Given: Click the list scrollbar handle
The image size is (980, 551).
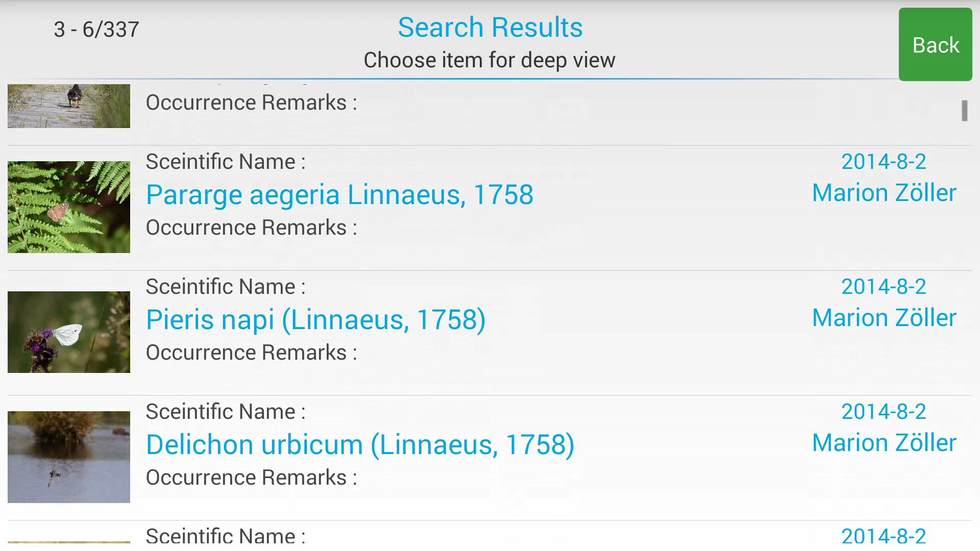Looking at the screenshot, I should (964, 111).
